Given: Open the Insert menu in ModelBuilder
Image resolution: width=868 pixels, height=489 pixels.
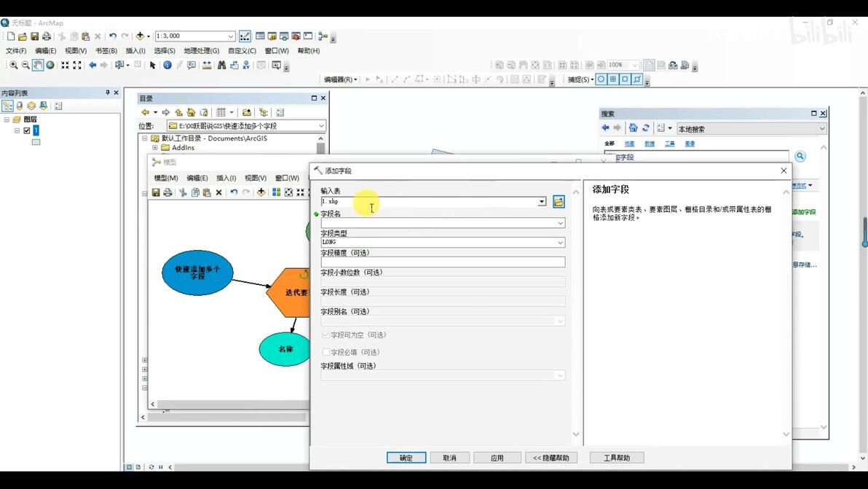Looking at the screenshot, I should 226,179.
